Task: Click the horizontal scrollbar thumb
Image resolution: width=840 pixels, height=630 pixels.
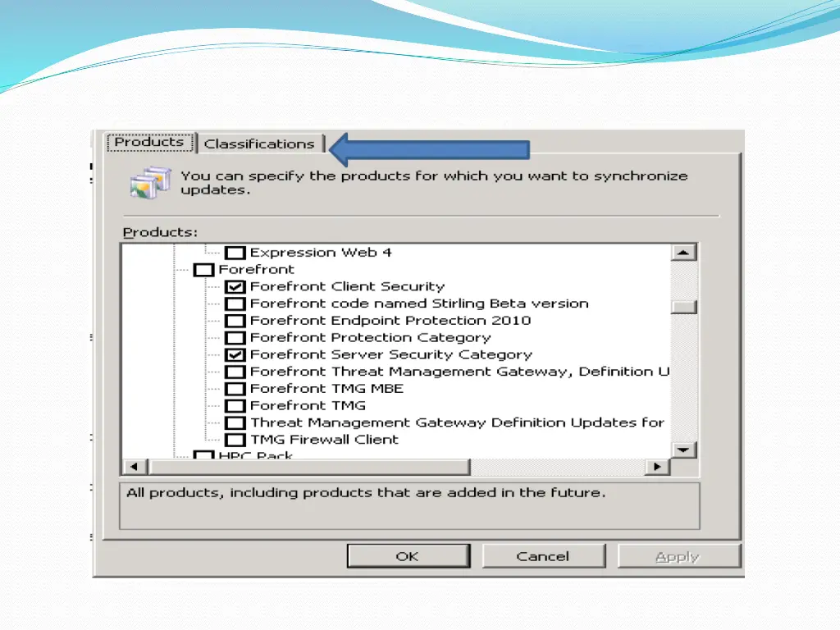Action: [x=309, y=467]
